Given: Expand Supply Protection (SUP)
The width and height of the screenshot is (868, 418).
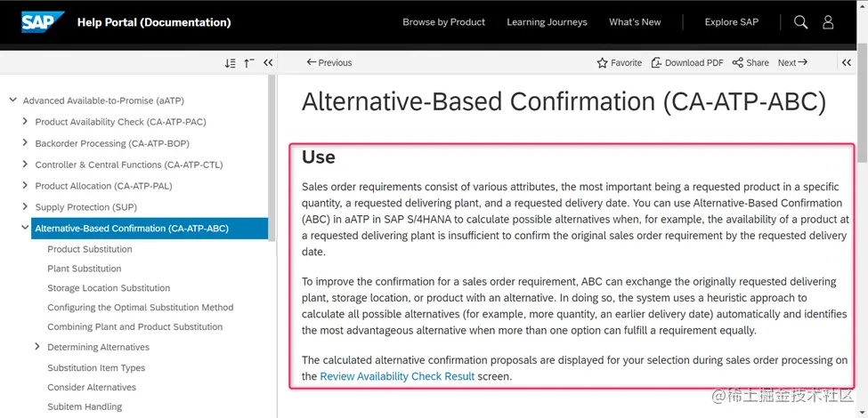Looking at the screenshot, I should pos(25,206).
